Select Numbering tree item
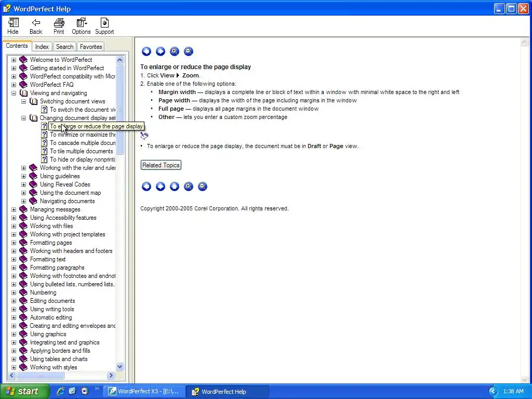The width and height of the screenshot is (532, 399). [x=43, y=292]
